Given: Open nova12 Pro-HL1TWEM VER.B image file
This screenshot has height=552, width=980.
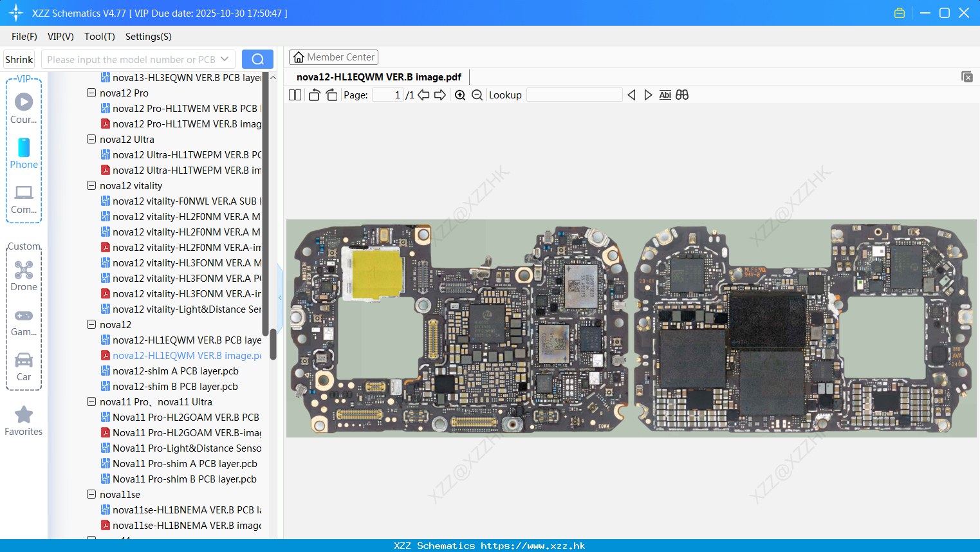Looking at the screenshot, I should click(181, 124).
